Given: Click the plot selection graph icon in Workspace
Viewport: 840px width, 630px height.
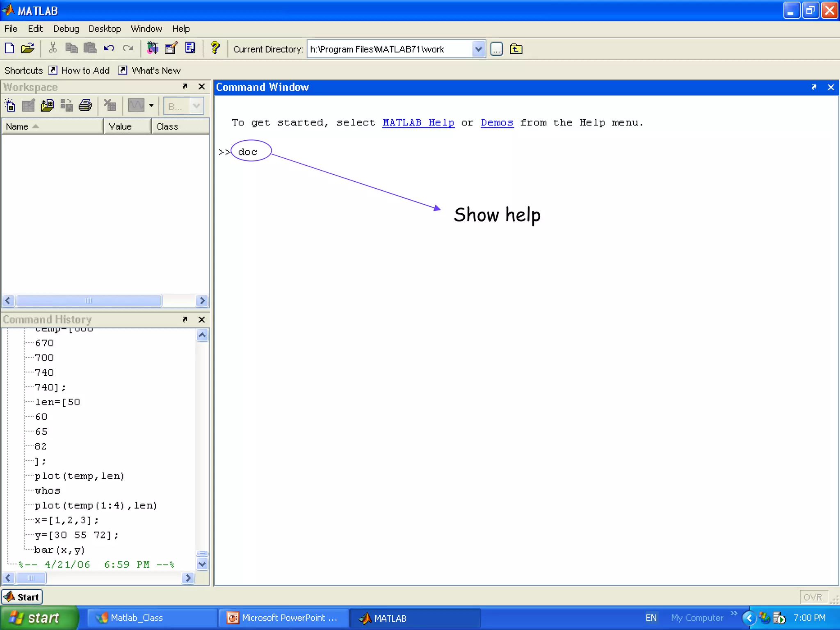Looking at the screenshot, I should [136, 106].
